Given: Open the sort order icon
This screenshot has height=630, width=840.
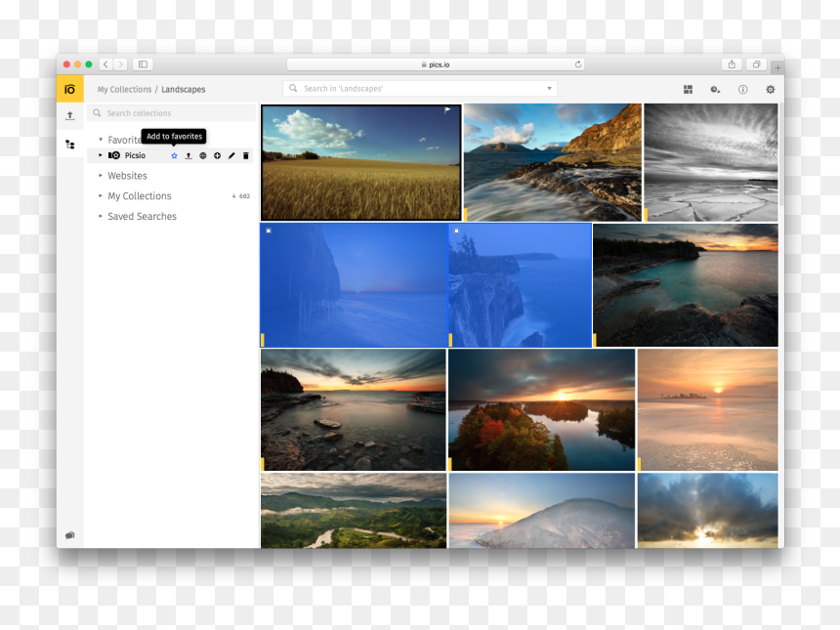Looking at the screenshot, I should click(715, 90).
